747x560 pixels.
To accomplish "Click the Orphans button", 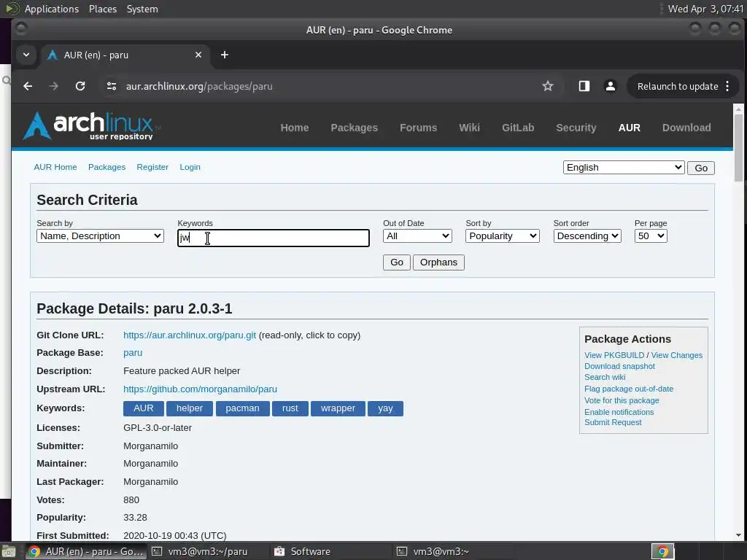I will point(438,262).
